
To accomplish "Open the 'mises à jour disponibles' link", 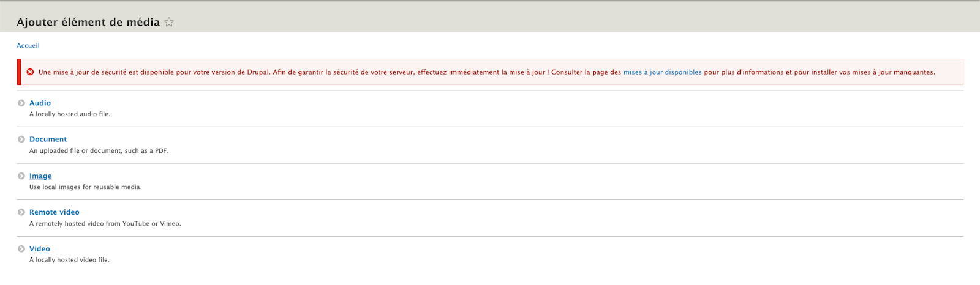I will (662, 72).
